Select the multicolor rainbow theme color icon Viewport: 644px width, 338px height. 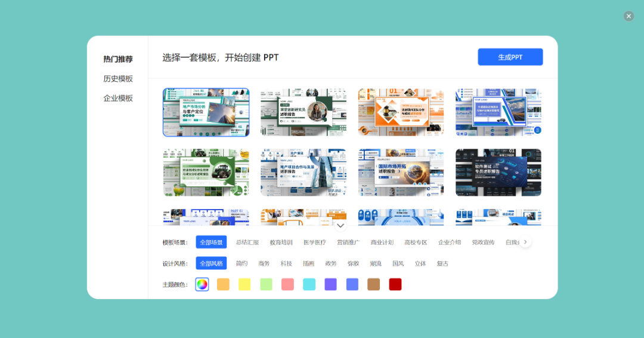pyautogui.click(x=202, y=284)
